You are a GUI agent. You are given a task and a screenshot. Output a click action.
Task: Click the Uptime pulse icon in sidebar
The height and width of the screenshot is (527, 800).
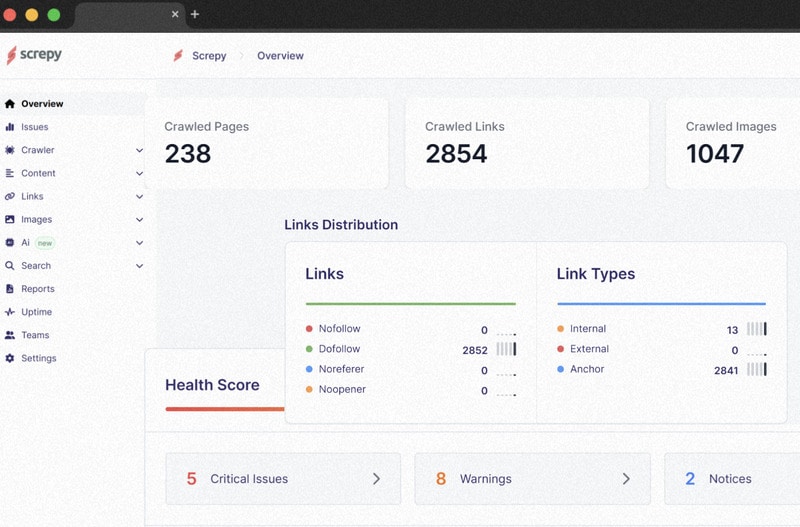point(10,312)
